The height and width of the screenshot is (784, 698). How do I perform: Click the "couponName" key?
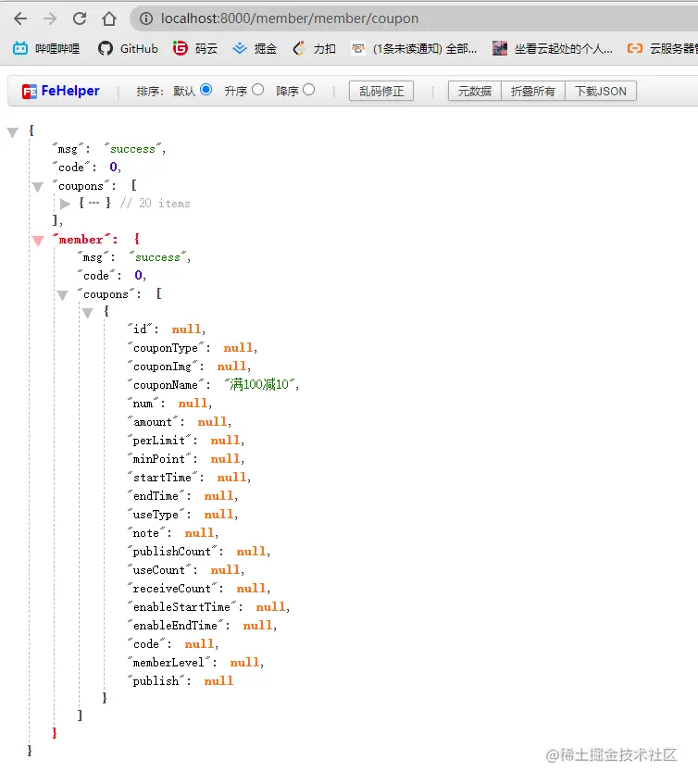[x=166, y=385]
